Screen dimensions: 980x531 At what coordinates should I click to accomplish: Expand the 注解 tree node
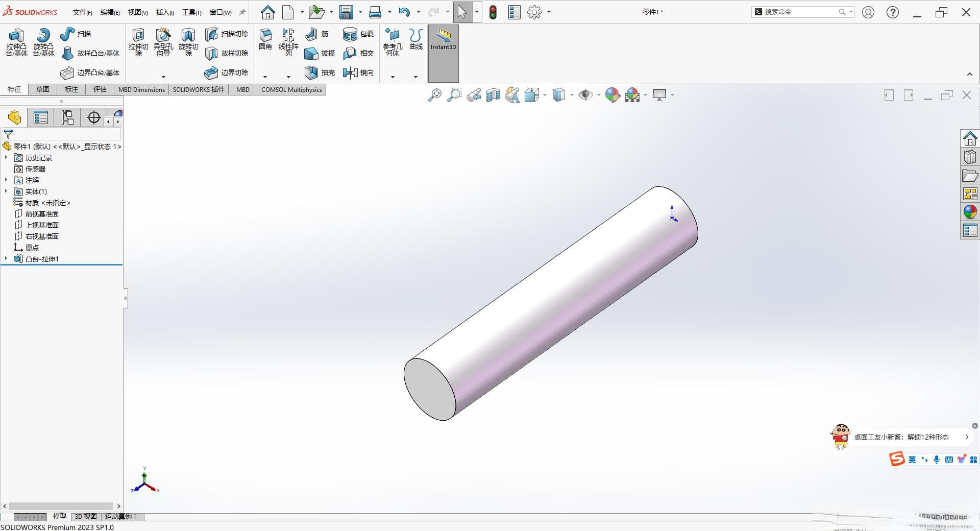pyautogui.click(x=6, y=180)
